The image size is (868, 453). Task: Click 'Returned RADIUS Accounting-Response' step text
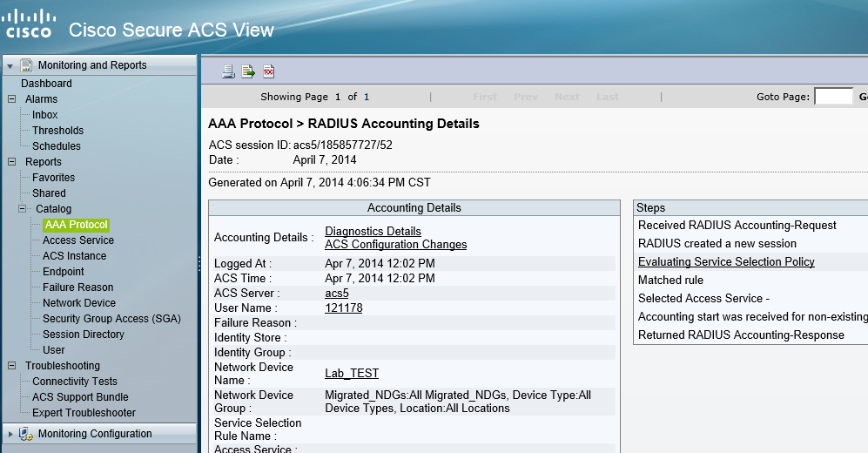(741, 335)
